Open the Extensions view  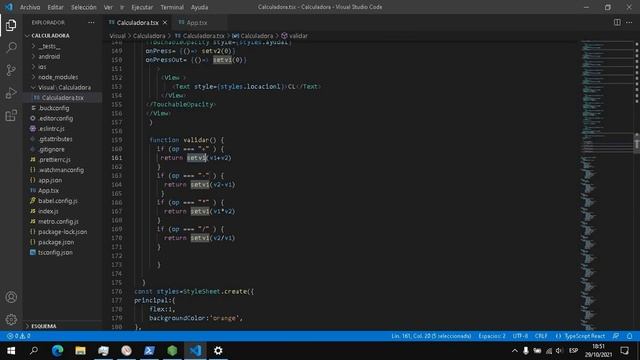[x=11, y=116]
